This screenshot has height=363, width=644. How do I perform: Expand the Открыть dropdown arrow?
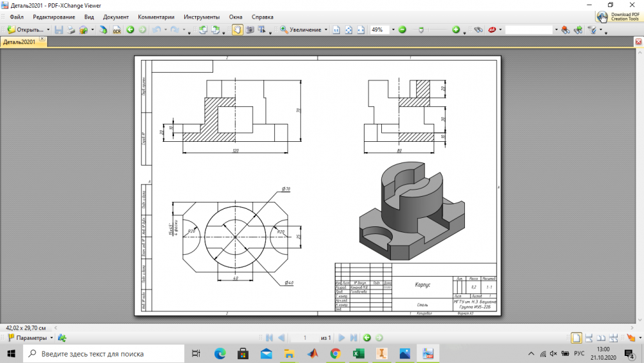pyautogui.click(x=48, y=30)
